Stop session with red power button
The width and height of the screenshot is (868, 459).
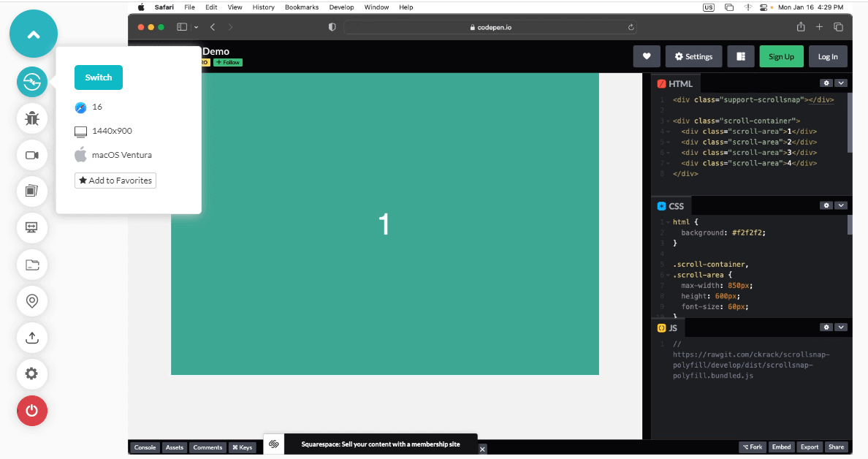click(x=32, y=411)
